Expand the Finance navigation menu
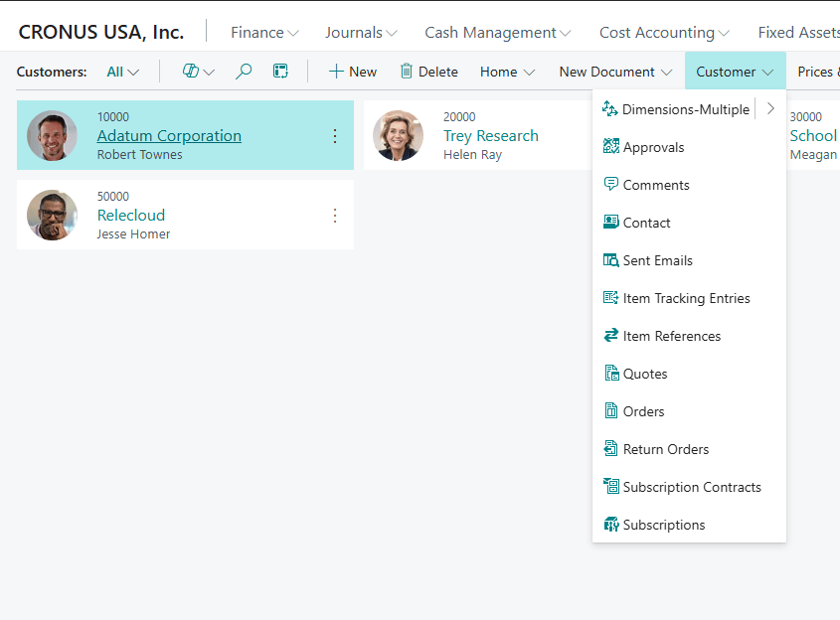 (x=264, y=33)
